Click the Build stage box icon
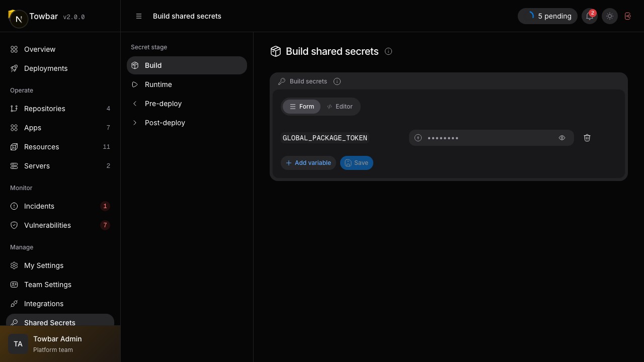 [135, 65]
